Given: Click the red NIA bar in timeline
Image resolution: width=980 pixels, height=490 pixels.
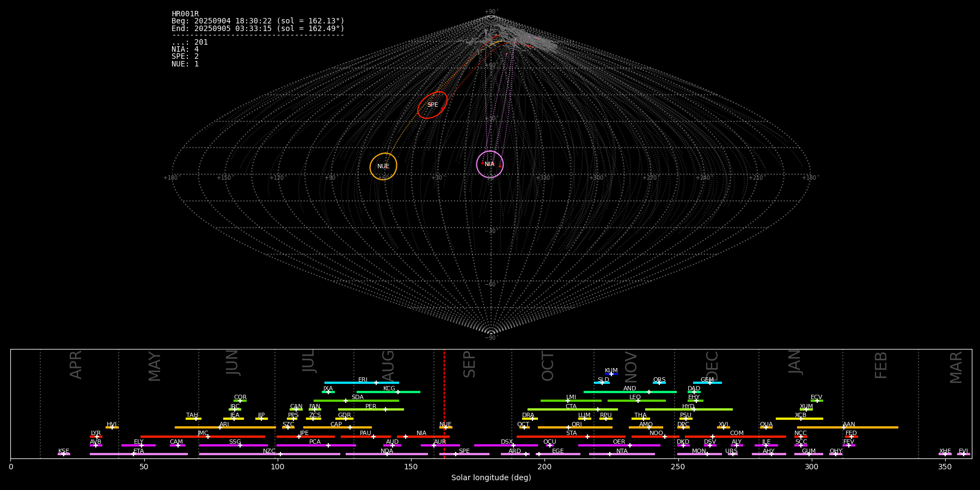Looking at the screenshot, I should 423,437.
